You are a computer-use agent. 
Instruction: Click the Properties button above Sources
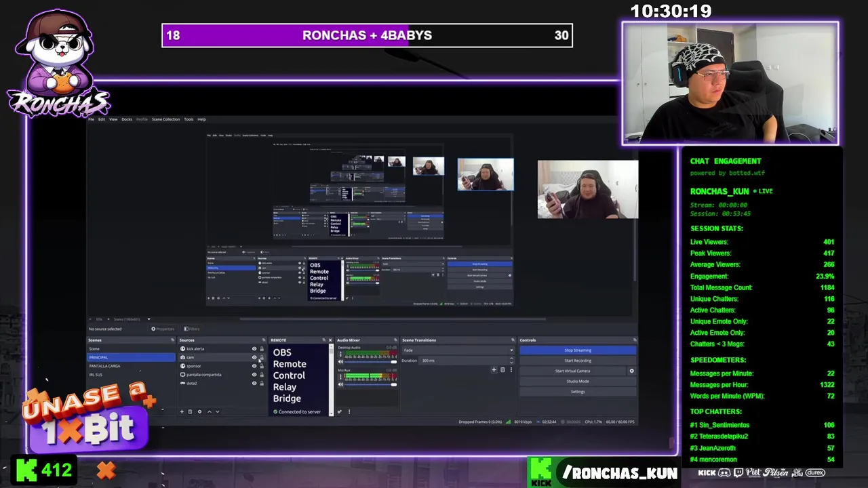point(163,329)
